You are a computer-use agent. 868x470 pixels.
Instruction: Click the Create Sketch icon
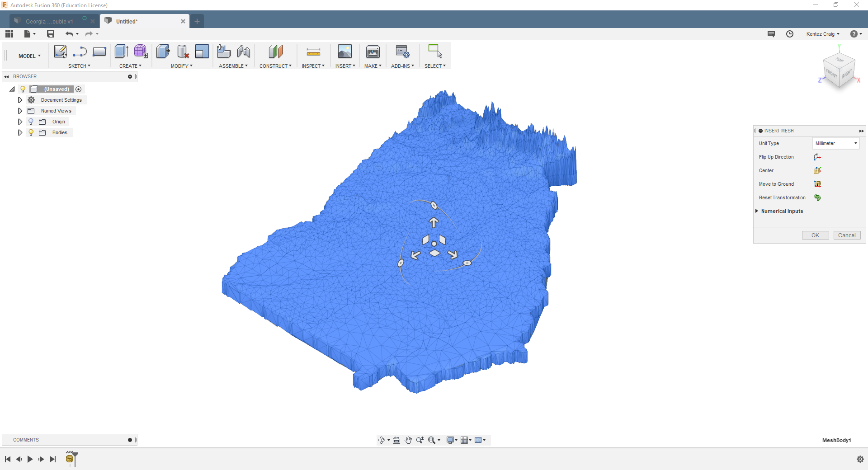click(60, 52)
